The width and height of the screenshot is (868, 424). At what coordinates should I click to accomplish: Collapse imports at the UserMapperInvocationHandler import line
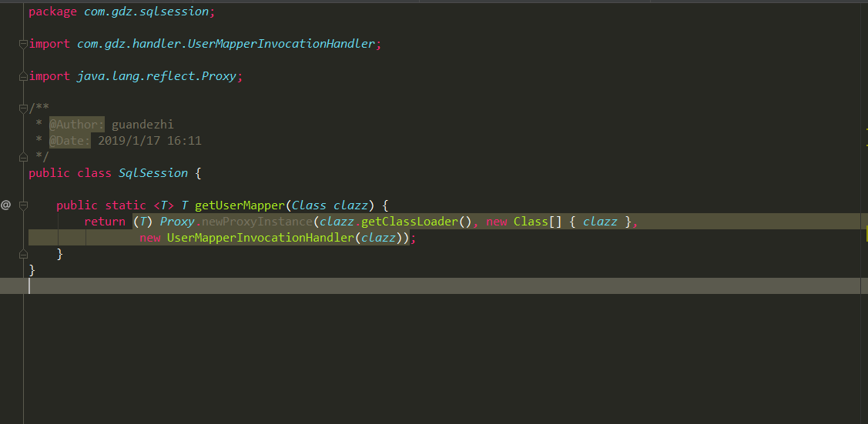point(23,44)
